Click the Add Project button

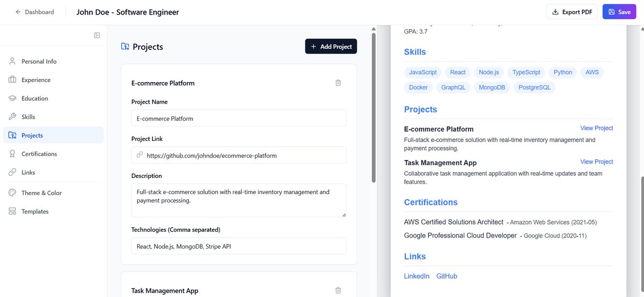pos(331,47)
